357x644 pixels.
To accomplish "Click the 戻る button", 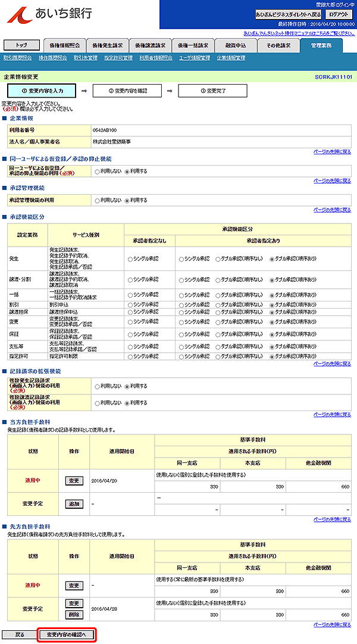I will (x=19, y=634).
